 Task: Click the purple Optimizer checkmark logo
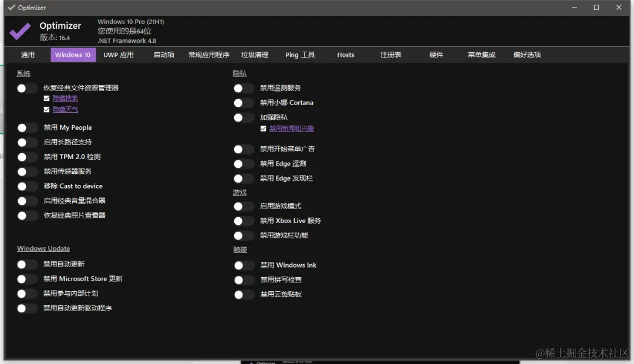(20, 32)
